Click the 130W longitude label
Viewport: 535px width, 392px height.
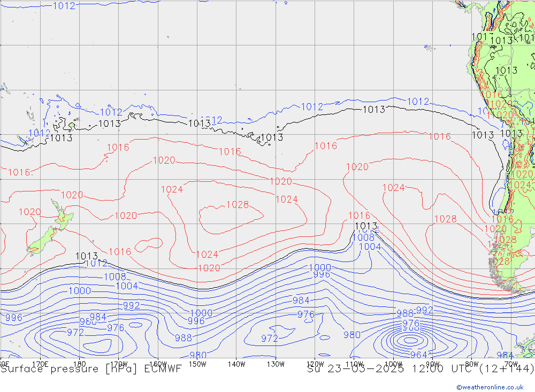pyautogui.click(x=276, y=364)
